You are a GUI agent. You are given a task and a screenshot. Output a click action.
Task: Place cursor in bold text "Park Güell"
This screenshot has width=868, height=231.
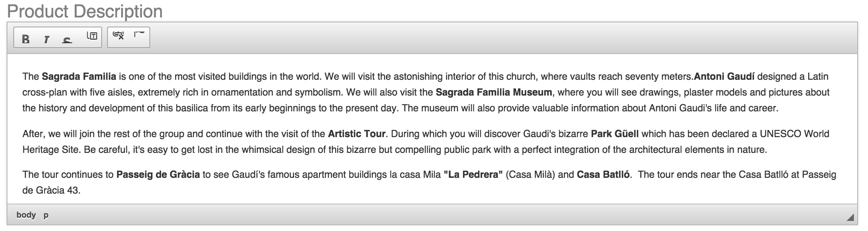[615, 134]
